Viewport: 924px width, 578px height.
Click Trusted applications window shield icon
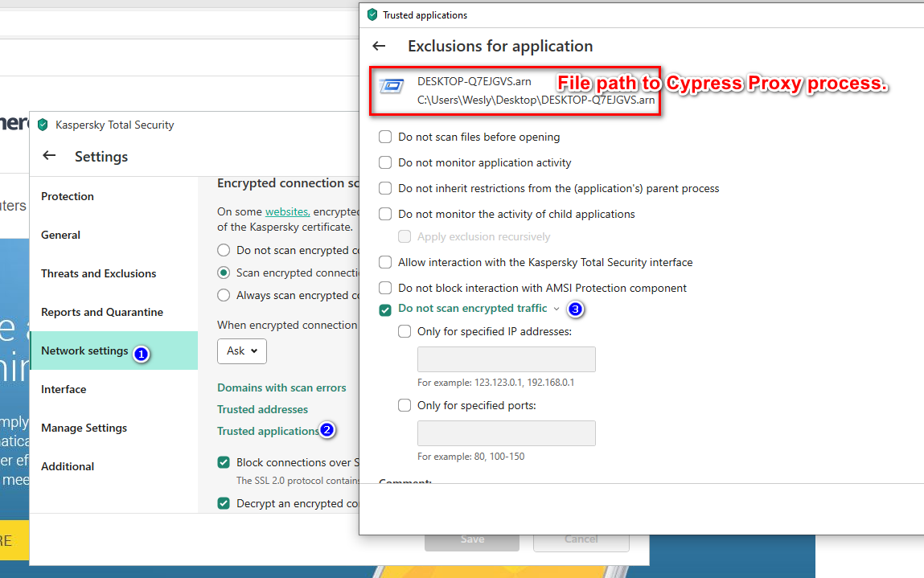[372, 14]
